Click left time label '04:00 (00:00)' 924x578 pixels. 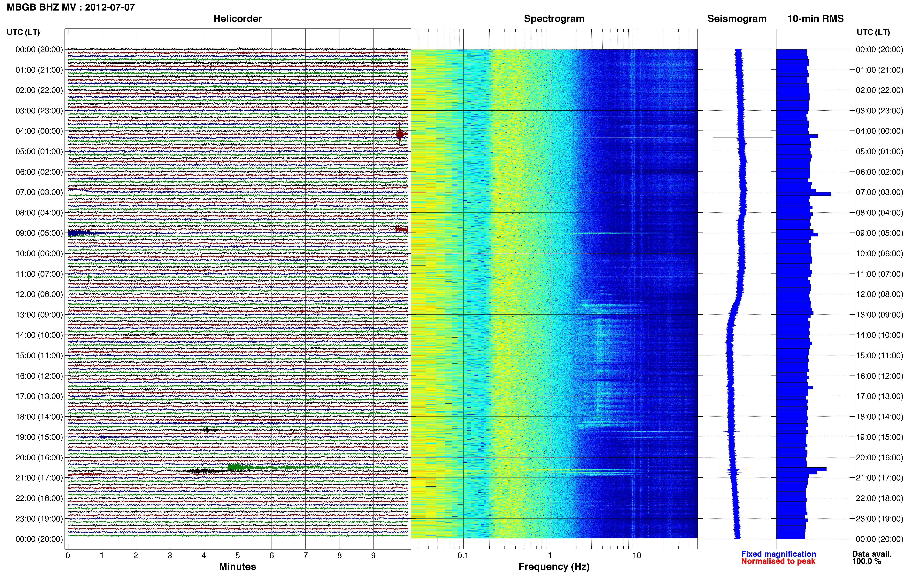39,131
